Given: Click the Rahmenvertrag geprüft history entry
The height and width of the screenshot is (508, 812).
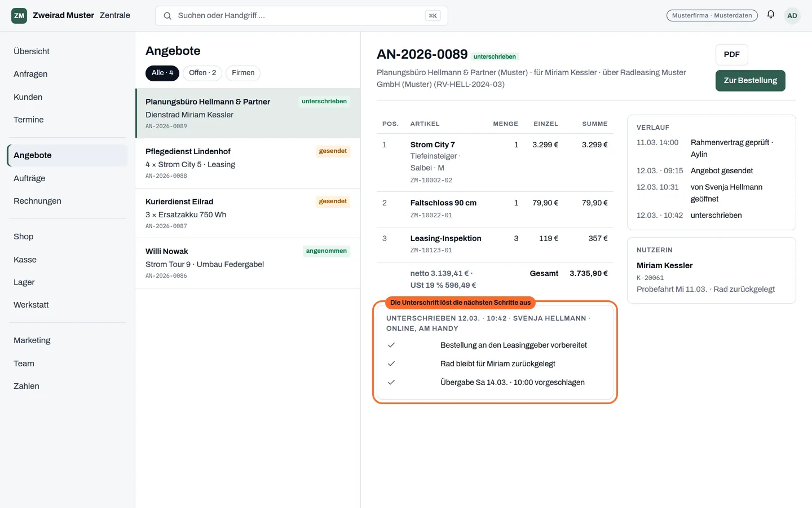Looking at the screenshot, I should pos(712,148).
